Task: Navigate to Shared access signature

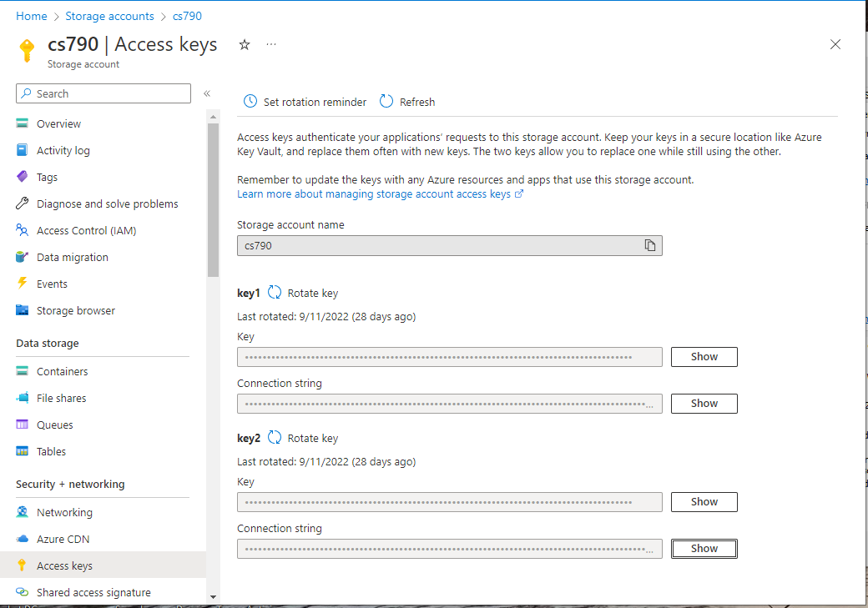Action: pyautogui.click(x=93, y=592)
